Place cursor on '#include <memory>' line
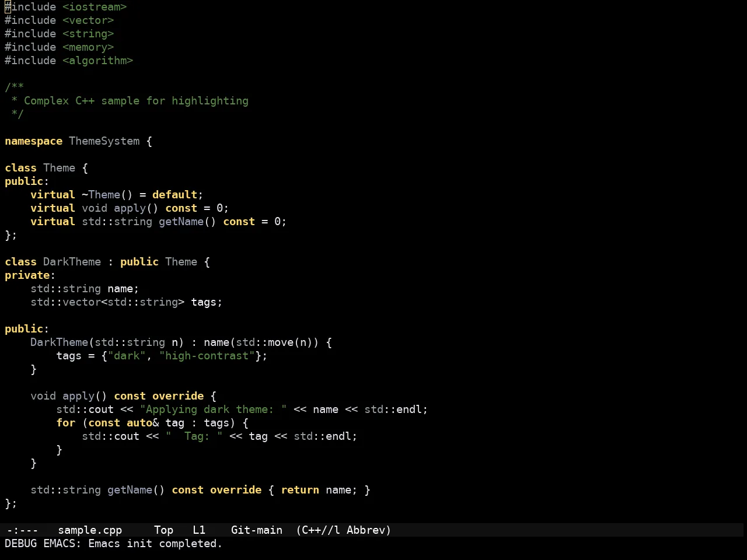 (x=60, y=47)
